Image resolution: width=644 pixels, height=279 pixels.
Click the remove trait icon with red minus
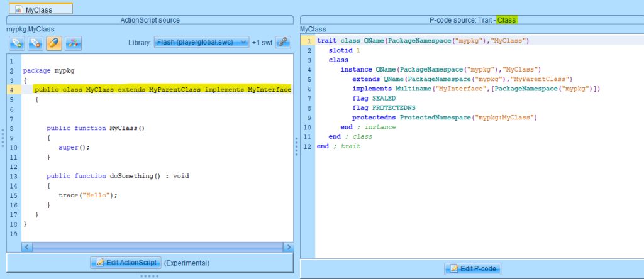pyautogui.click(x=36, y=43)
